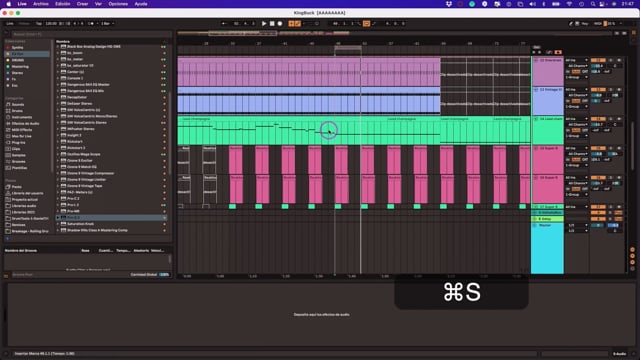The image size is (640, 360).
Task: Select the Drums category icon in the browser
Action: click(8, 111)
